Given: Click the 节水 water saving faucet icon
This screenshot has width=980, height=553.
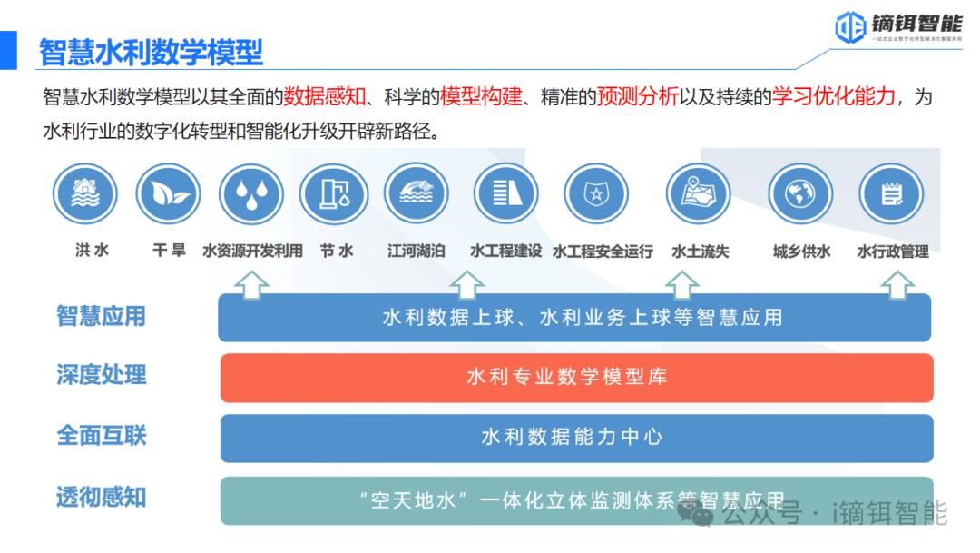Looking at the screenshot, I should coord(334,193).
